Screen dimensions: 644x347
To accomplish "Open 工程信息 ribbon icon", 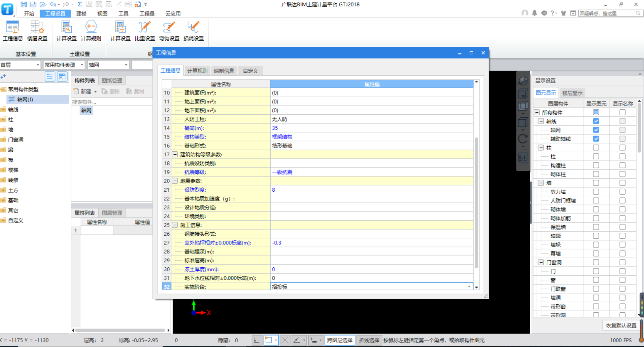I will click(x=13, y=31).
